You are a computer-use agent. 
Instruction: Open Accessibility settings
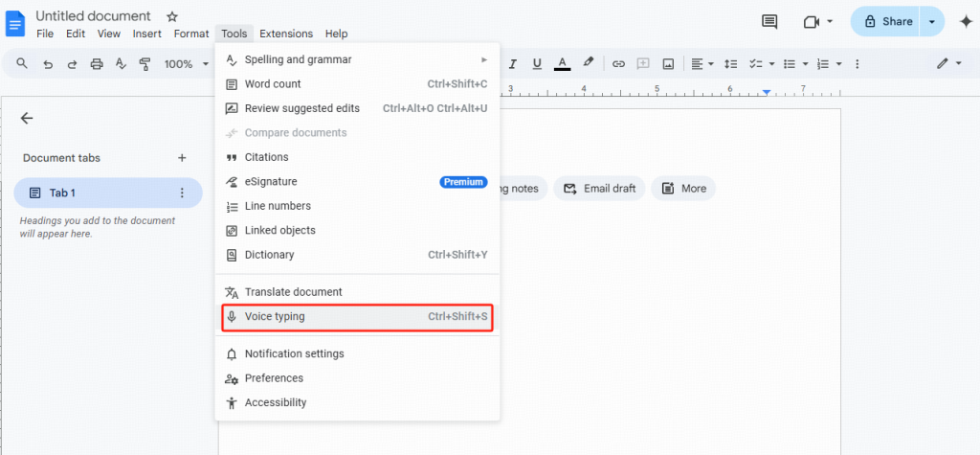[358, 402]
